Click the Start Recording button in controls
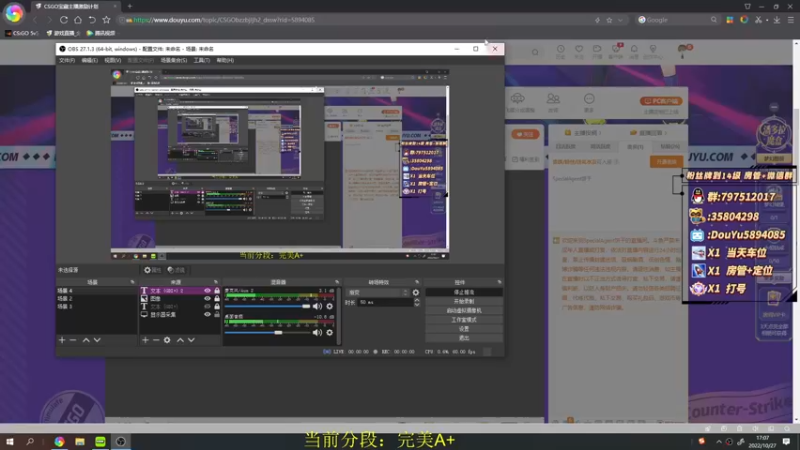800x450 pixels. pos(464,302)
